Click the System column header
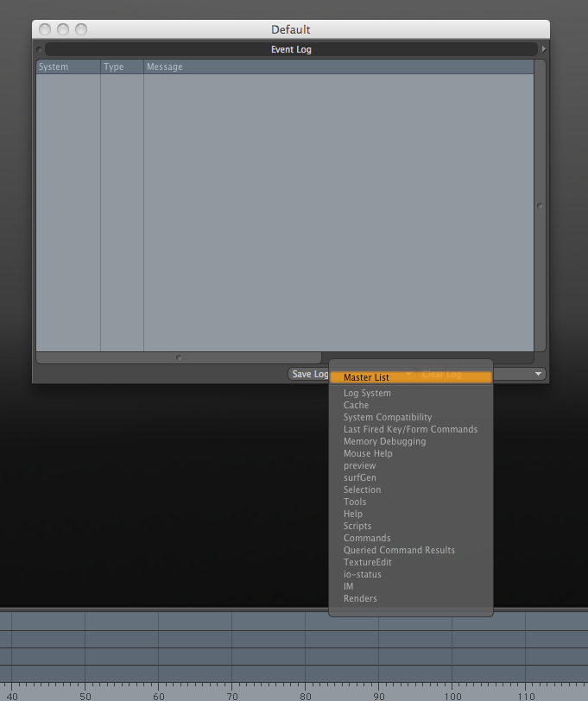Image resolution: width=588 pixels, height=701 pixels. (68, 66)
